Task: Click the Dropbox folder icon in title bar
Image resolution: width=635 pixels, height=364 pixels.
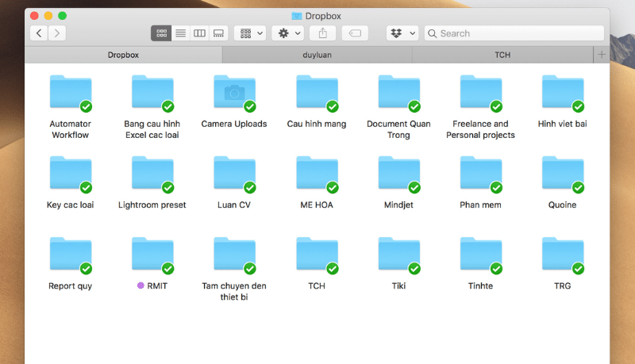Action: 297,16
